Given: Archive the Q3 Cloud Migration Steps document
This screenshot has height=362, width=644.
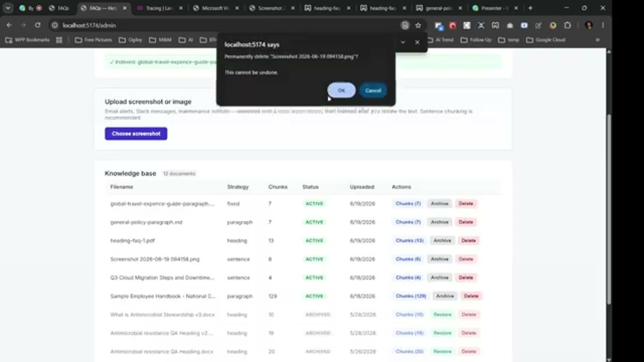Looking at the screenshot, I should 439,278.
